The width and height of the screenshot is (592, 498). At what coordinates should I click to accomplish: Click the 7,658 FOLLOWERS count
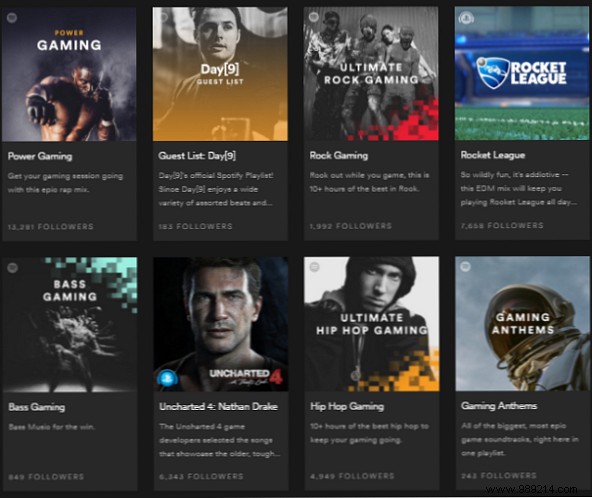pyautogui.click(x=502, y=226)
